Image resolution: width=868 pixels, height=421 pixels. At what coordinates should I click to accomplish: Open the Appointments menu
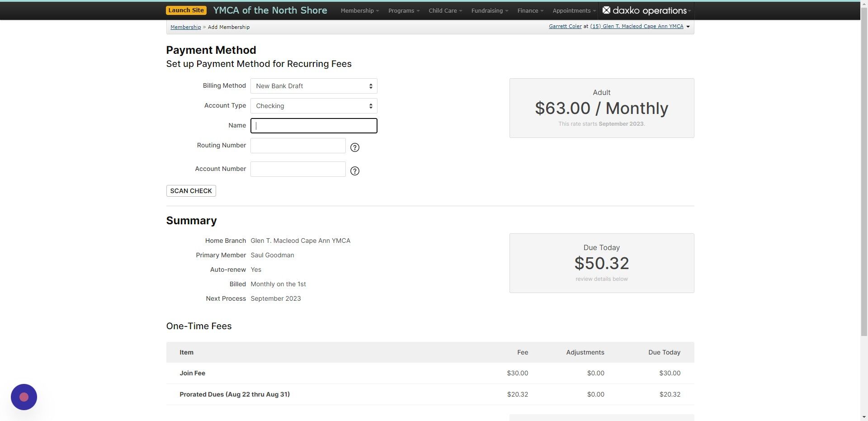click(574, 10)
